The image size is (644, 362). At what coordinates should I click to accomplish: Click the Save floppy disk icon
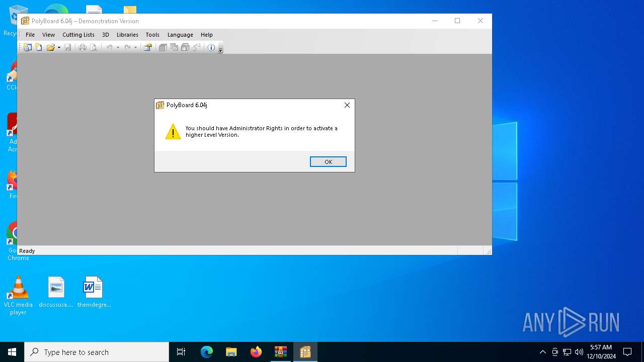pos(67,47)
